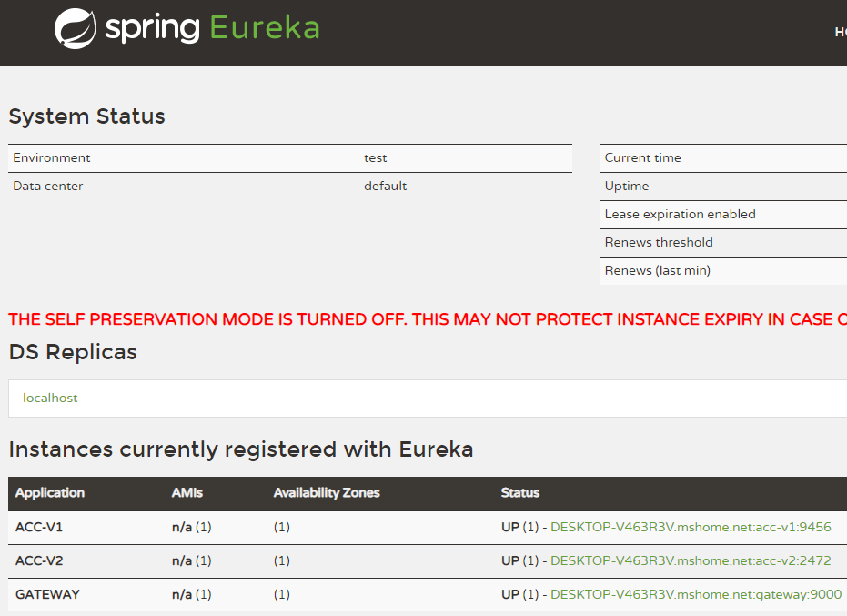Click the Renews threshold row
This screenshot has width=847, height=616.
(658, 242)
